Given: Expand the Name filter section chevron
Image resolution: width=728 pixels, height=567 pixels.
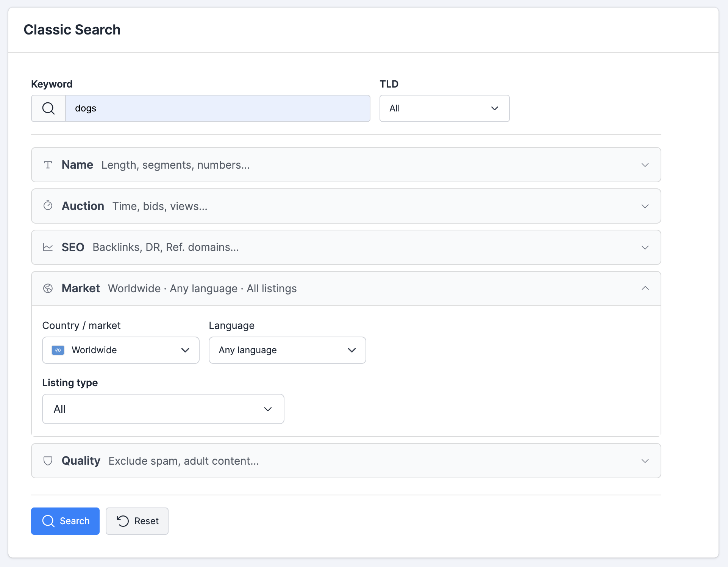Looking at the screenshot, I should tap(645, 165).
